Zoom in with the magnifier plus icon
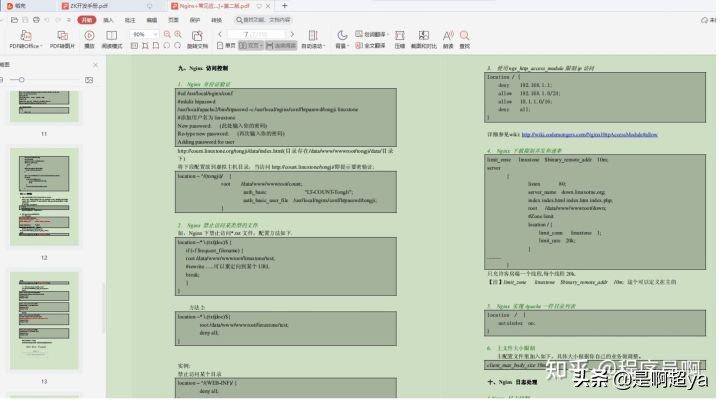Viewport: 720px width, 400px height. (178, 34)
